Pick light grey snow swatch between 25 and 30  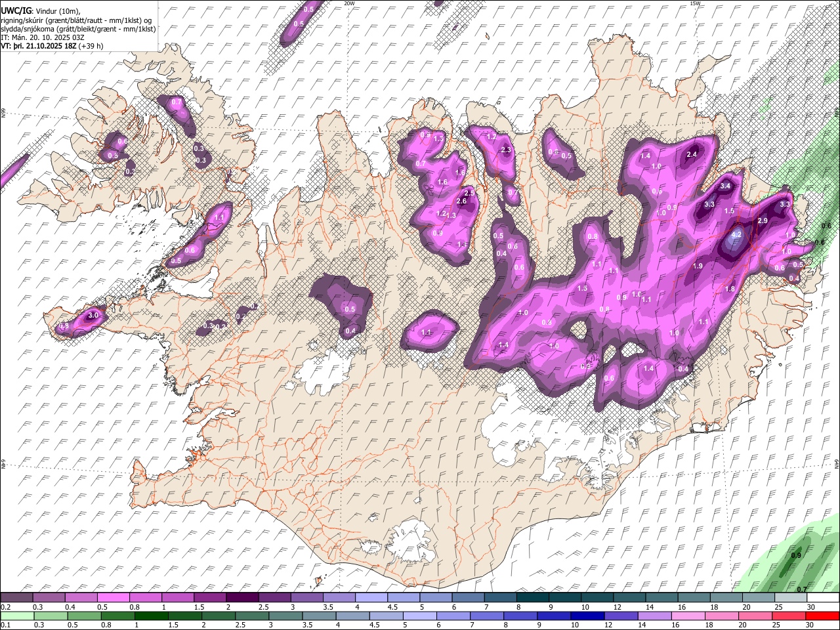click(x=790, y=598)
